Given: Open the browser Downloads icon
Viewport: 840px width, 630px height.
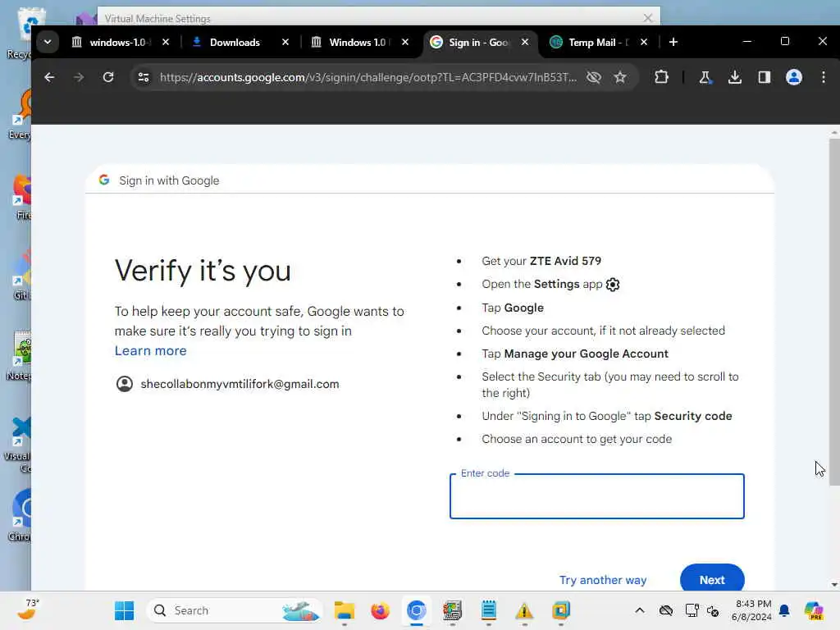Looking at the screenshot, I should click(735, 77).
